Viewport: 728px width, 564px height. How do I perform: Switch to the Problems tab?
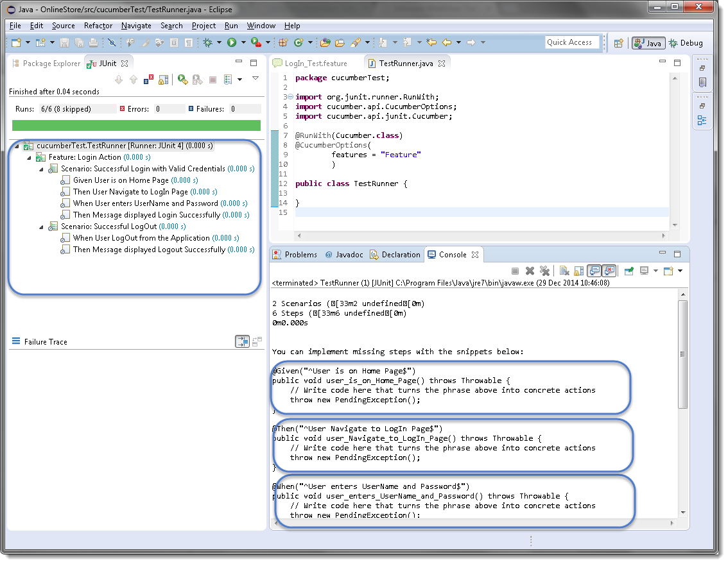(295, 255)
